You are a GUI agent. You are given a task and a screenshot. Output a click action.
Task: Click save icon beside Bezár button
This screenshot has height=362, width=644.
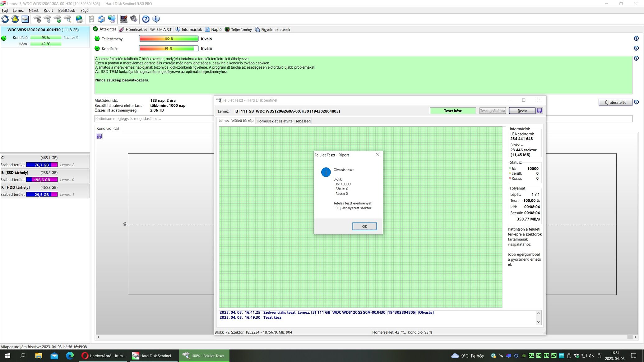point(540,111)
